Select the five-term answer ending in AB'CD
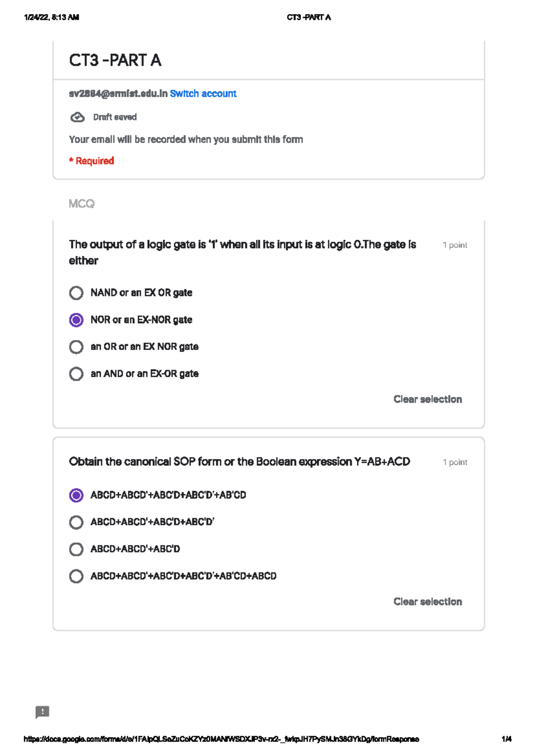Image resolution: width=535 pixels, height=756 pixels. [76, 495]
